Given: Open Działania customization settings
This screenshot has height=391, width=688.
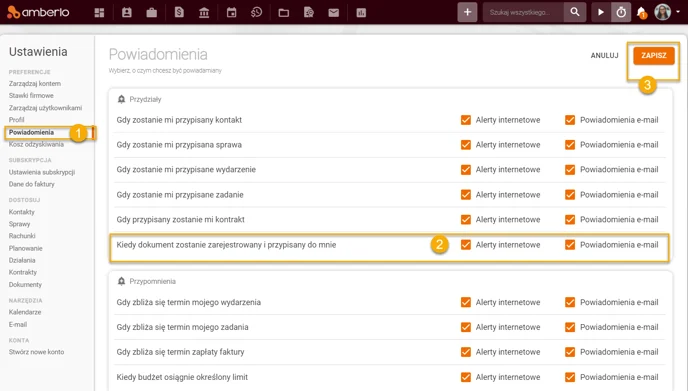Looking at the screenshot, I should point(22,260).
